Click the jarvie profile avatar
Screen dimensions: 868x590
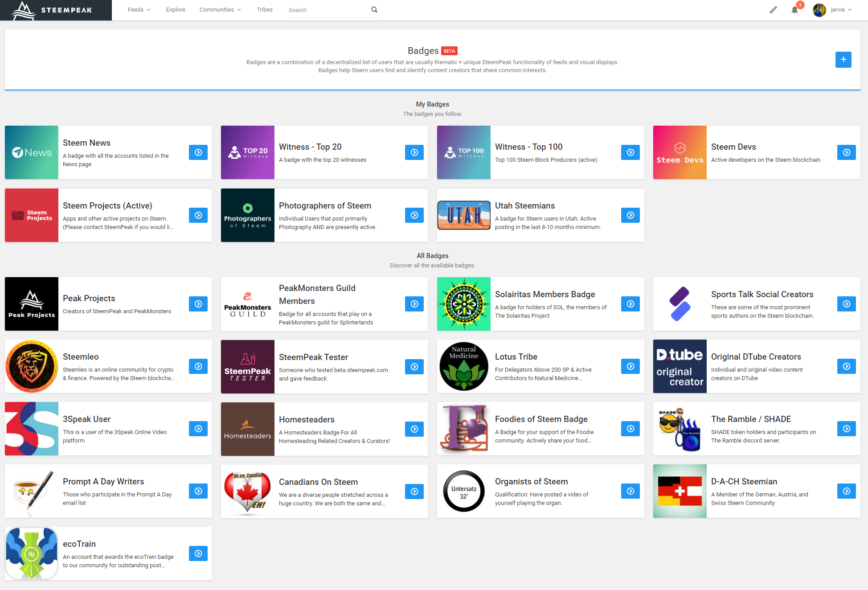pyautogui.click(x=819, y=10)
